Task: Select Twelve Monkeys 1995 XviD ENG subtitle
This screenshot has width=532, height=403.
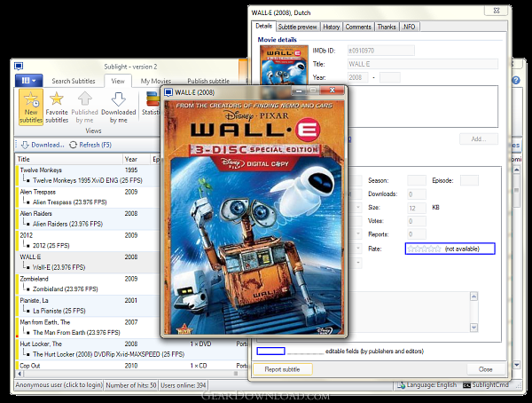Action: [x=87, y=180]
